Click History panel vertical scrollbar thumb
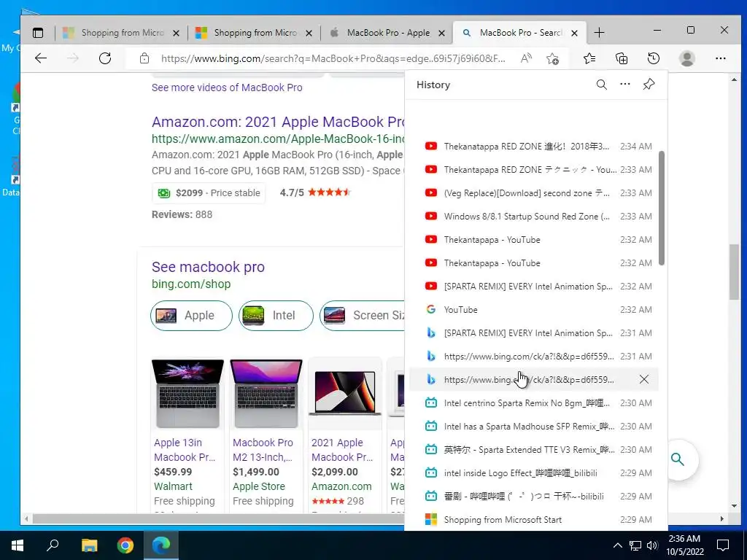747x560 pixels. (661, 208)
